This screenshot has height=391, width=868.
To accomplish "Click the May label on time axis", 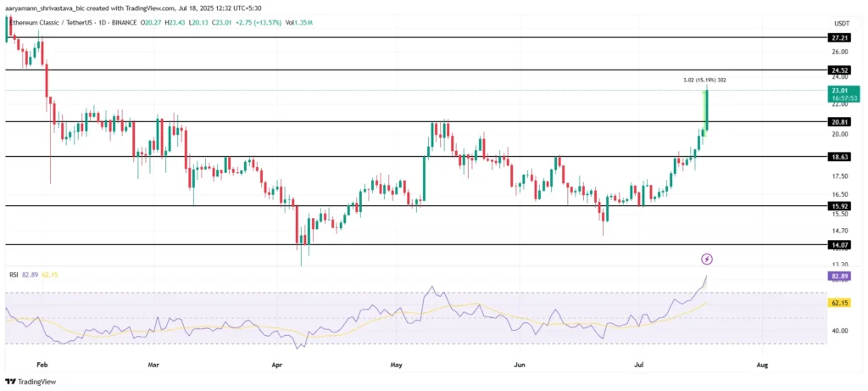I will 397,364.
